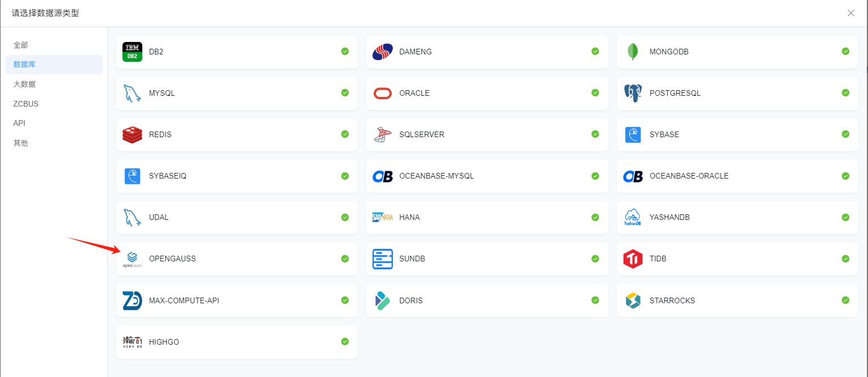Click the SYBASE blue icon
This screenshot has height=377, width=868.
(x=633, y=134)
